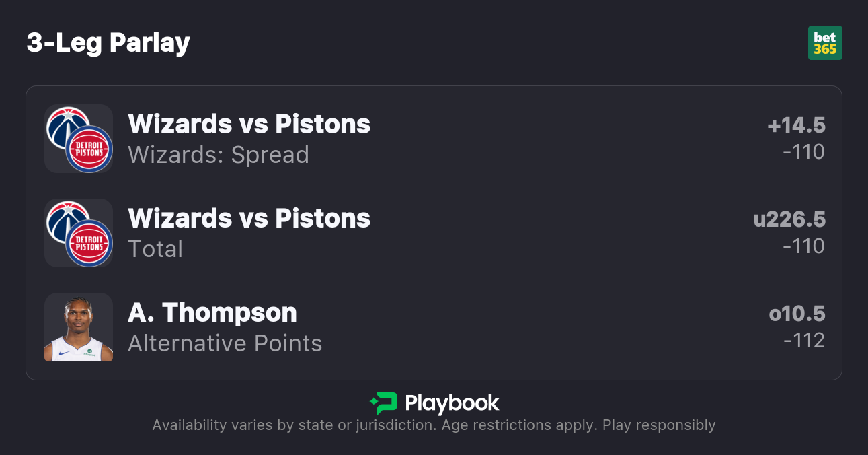
Task: Click the +14.5 spread line value
Action: coord(797,125)
